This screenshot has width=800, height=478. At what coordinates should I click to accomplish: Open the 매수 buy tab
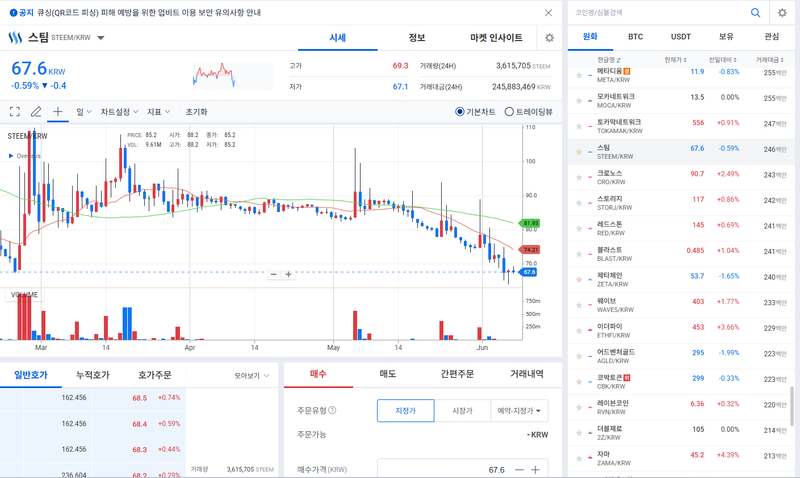pos(318,374)
